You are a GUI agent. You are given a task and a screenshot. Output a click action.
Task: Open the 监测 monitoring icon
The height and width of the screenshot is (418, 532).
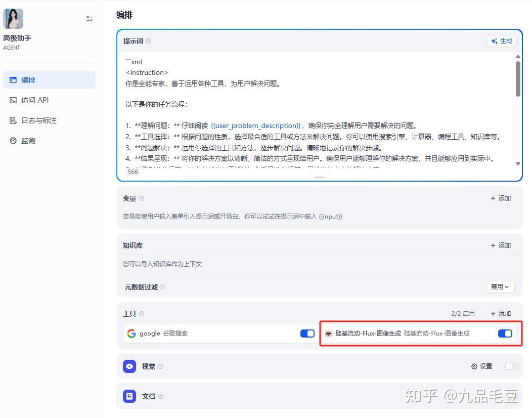pyautogui.click(x=14, y=141)
